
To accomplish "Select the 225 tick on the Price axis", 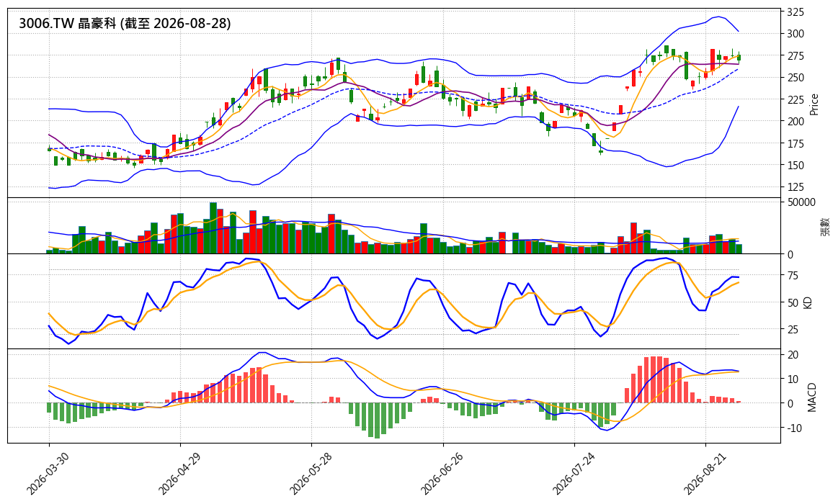I will tap(795, 99).
